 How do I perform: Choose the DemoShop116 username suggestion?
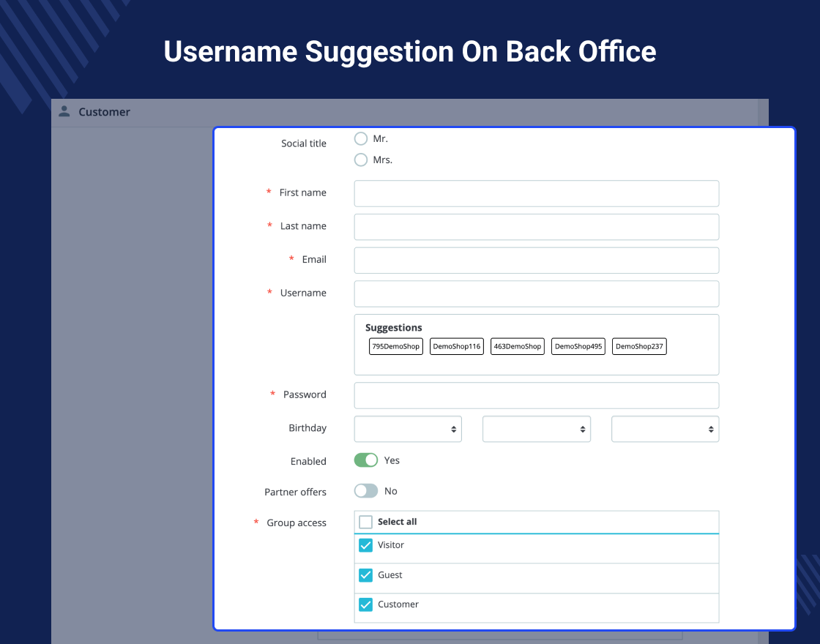[457, 346]
